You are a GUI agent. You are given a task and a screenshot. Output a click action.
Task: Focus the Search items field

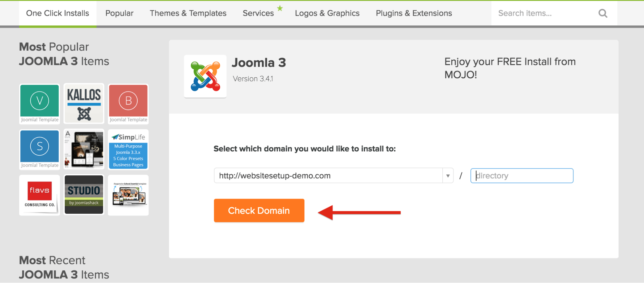(544, 13)
